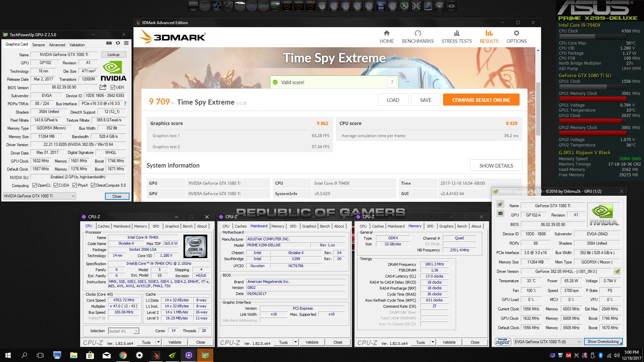Click the question mark beside Valid score
Viewport: 644px width, 362px height.
click(x=392, y=82)
